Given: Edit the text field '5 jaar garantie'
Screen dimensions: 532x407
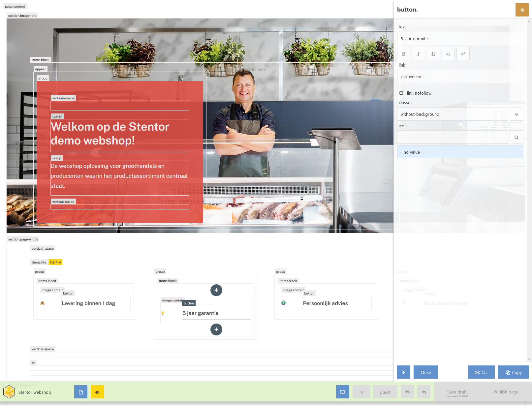Looking at the screenshot, I should coord(460,39).
